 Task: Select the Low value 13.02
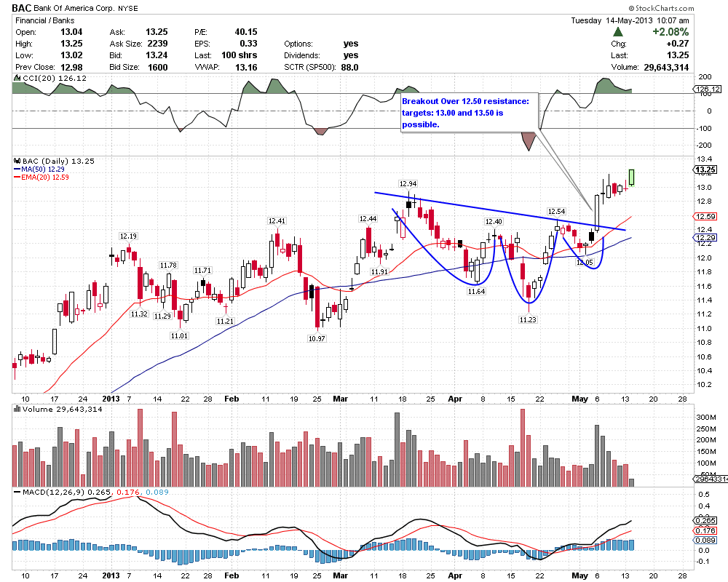pyautogui.click(x=71, y=55)
